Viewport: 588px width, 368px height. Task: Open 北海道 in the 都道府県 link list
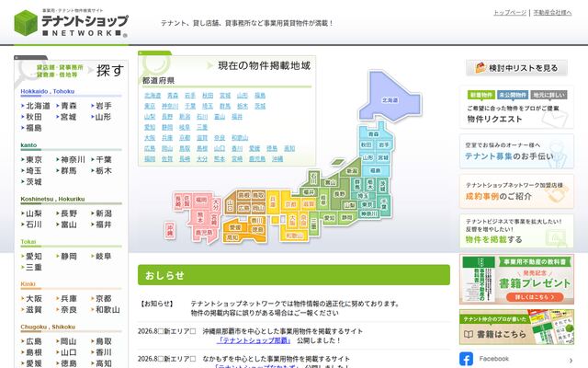tap(153, 96)
